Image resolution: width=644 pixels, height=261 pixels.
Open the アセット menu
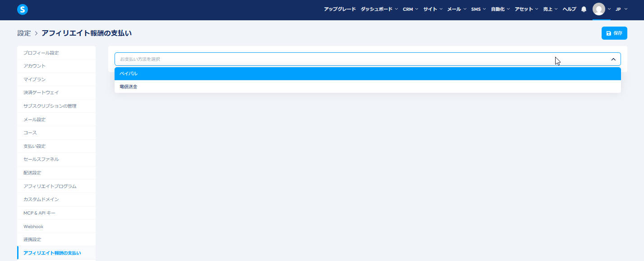coord(527,9)
